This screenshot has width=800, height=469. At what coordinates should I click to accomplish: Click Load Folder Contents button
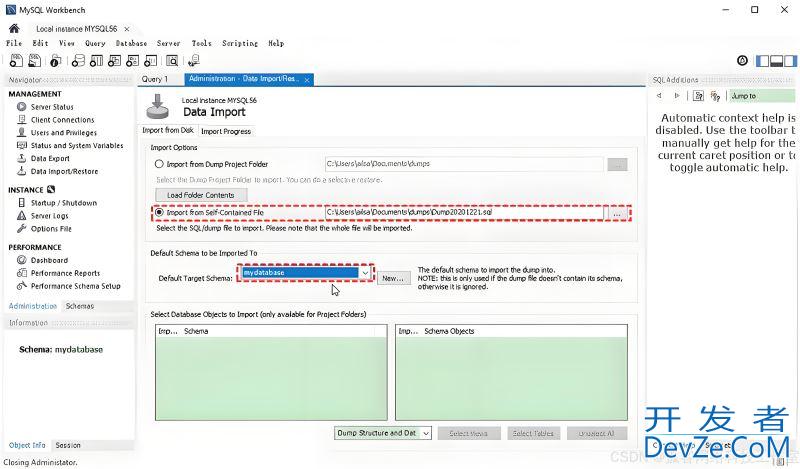[201, 195]
